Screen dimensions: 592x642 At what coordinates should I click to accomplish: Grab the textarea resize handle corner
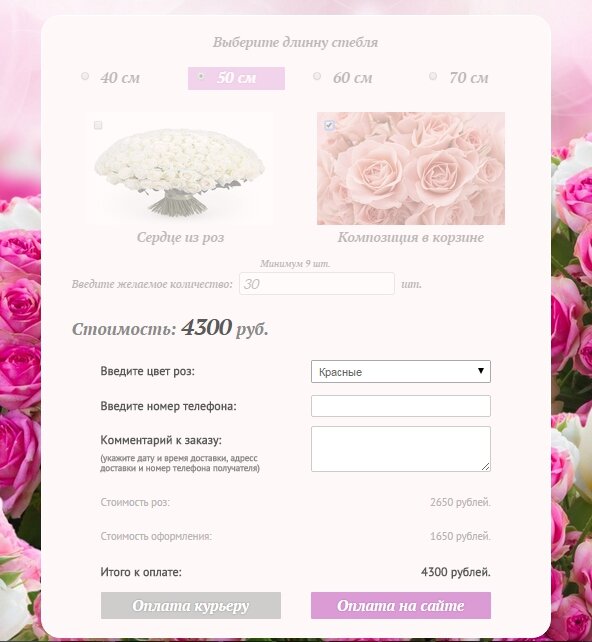point(486,466)
